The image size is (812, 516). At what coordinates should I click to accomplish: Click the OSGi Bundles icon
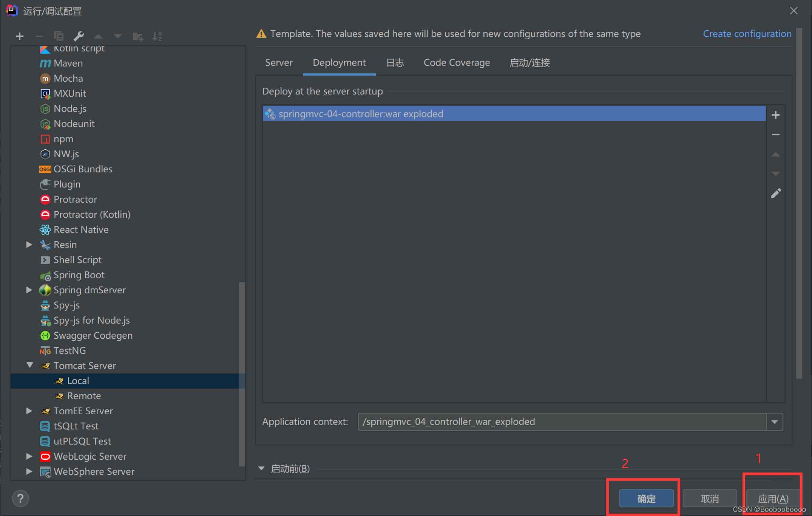45,169
